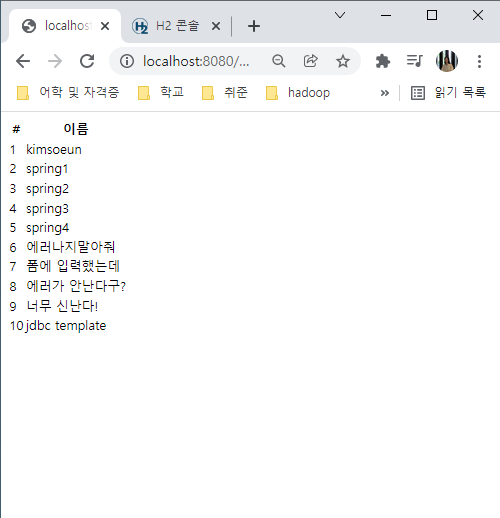Viewport: 500px width, 518px height.
Task: Open Chrome three-dot menu
Action: point(479,61)
